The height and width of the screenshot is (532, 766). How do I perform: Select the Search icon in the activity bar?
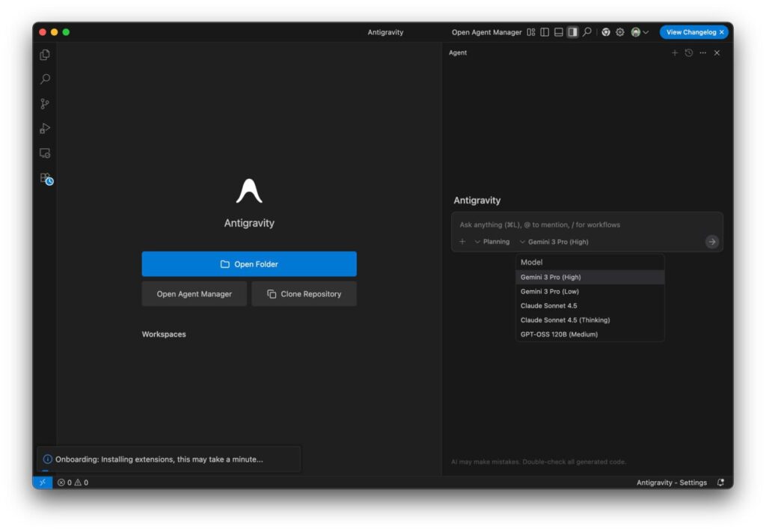(44, 79)
